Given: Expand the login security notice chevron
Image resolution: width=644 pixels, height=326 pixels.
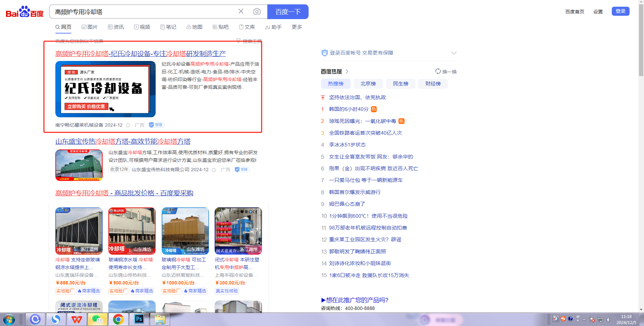Looking at the screenshot, I should 453,53.
